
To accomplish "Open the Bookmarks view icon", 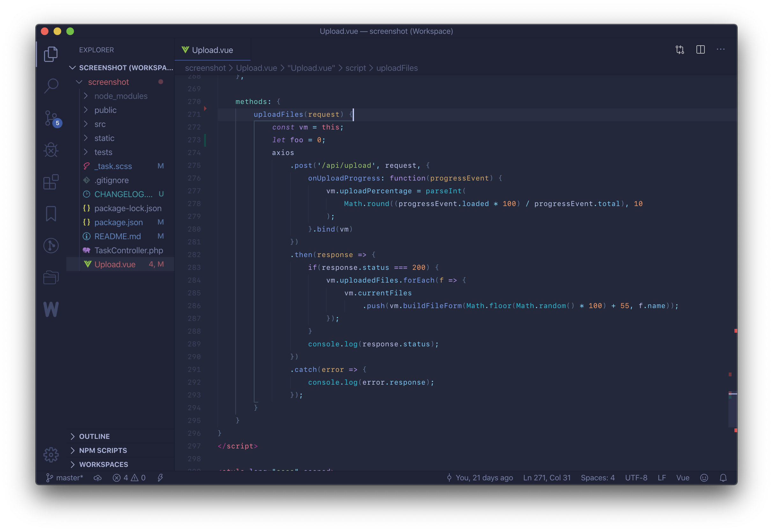I will pos(51,213).
